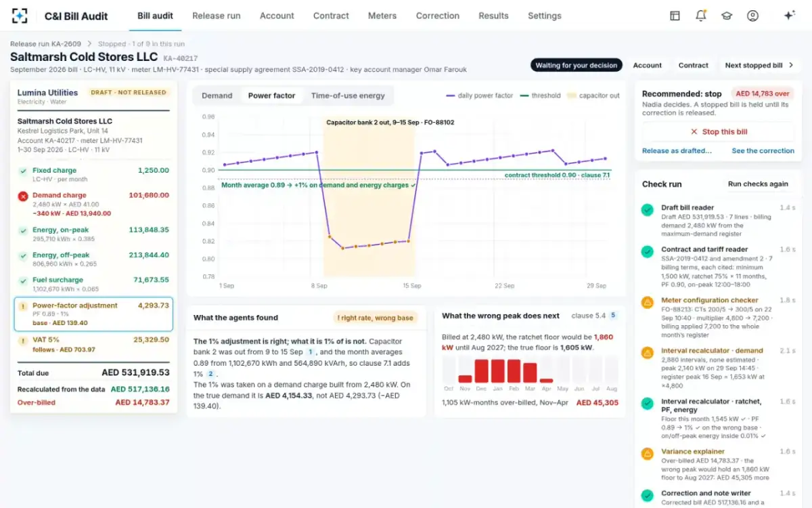Click the threshold legend line swatch
812x508 pixels.
tap(524, 96)
